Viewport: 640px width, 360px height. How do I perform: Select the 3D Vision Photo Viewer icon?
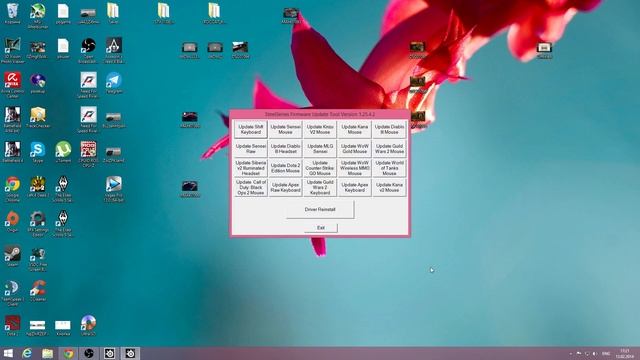coord(12,50)
